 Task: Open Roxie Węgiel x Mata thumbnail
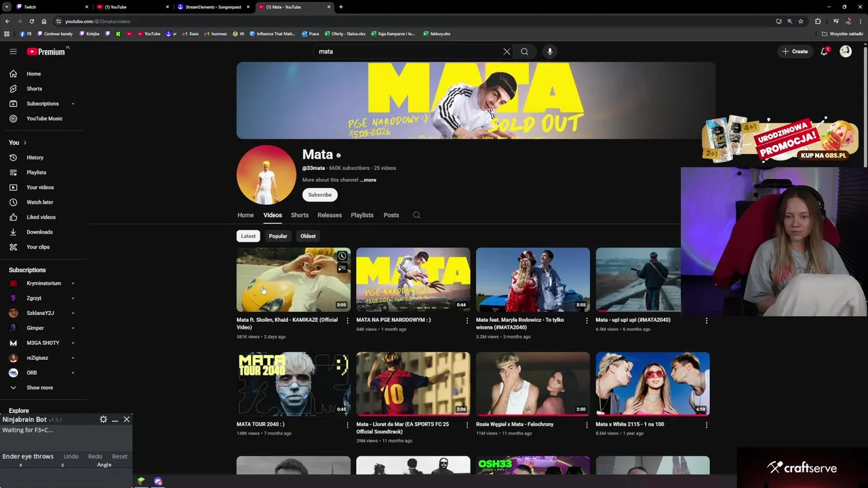[533, 384]
